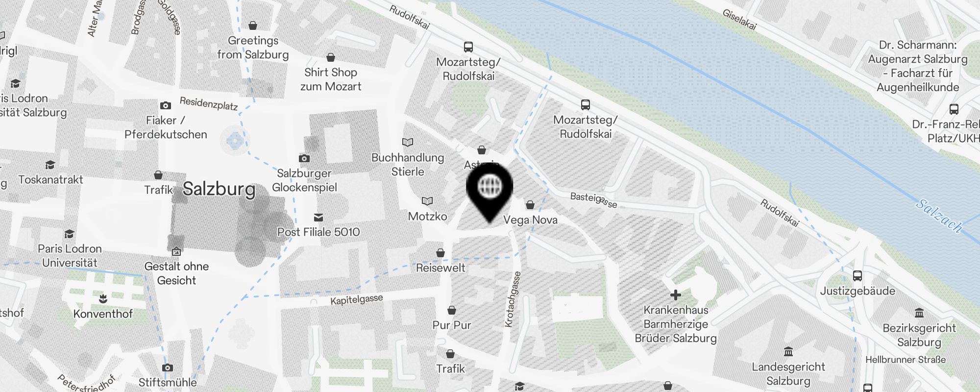Select the Krankenhaus Barmherzige Brüder cross icon
Viewport: 980px width, 392px height.
[676, 294]
